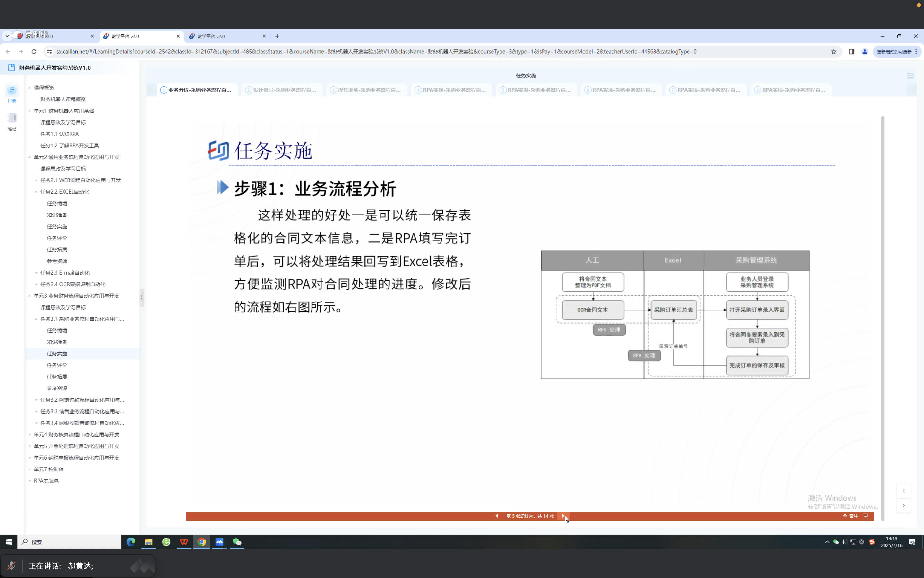Open 任务1.2 了解RPA开发工具 lesson
The width and height of the screenshot is (924, 578).
[x=70, y=146]
